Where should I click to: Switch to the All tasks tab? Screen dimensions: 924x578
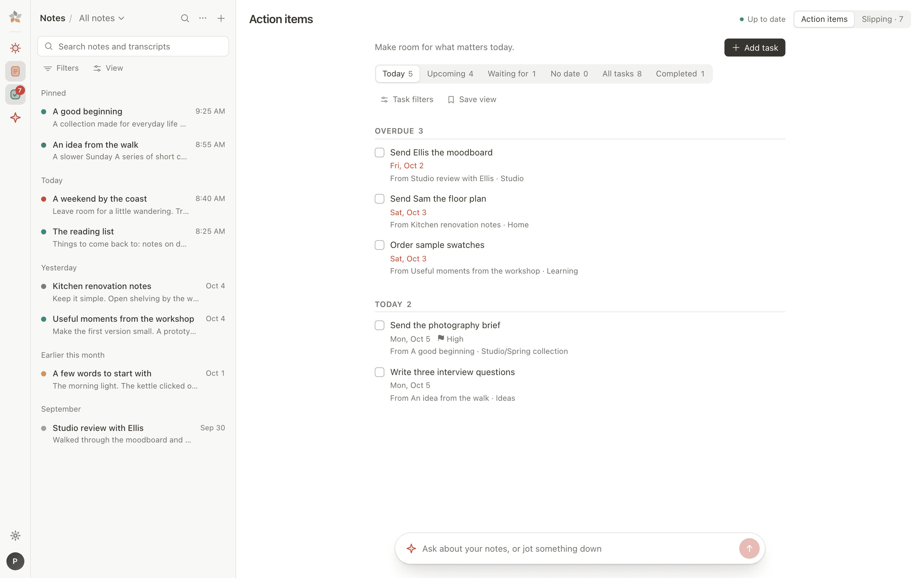[x=622, y=74]
